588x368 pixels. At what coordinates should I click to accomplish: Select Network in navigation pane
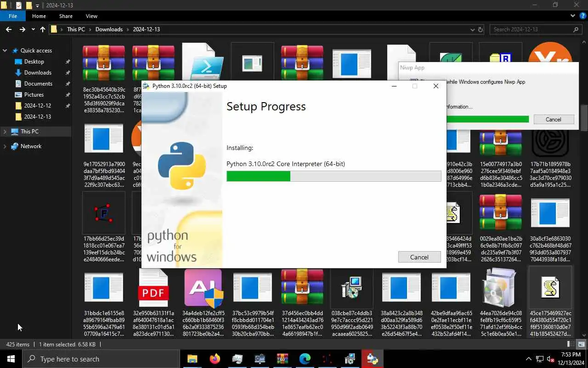[x=31, y=146]
